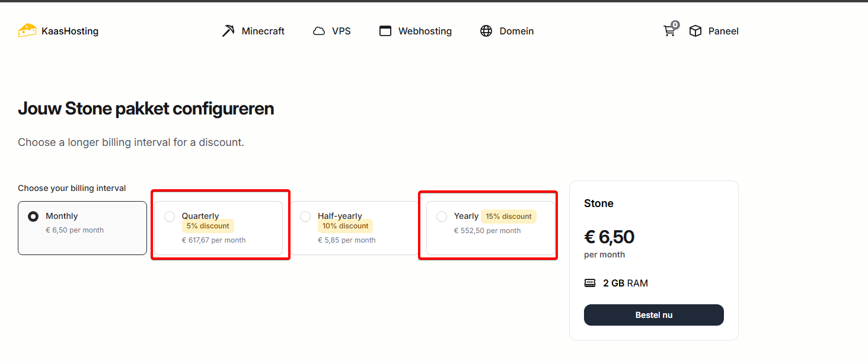Pick the Yearly billing radio button
Screen dimensions: 868x363
click(x=442, y=216)
